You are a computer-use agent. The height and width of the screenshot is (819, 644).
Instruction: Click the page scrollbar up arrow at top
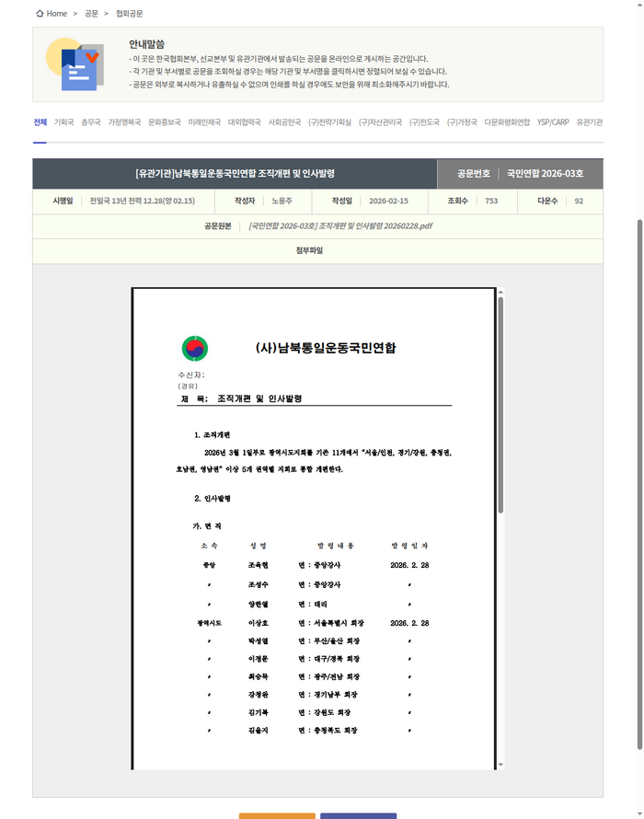click(639, 5)
